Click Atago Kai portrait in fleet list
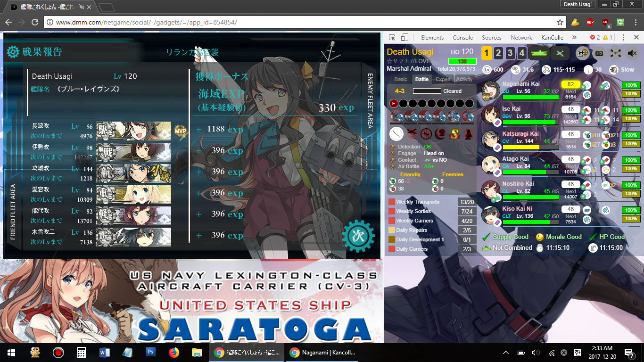The width and height of the screenshot is (644, 362). click(x=491, y=165)
